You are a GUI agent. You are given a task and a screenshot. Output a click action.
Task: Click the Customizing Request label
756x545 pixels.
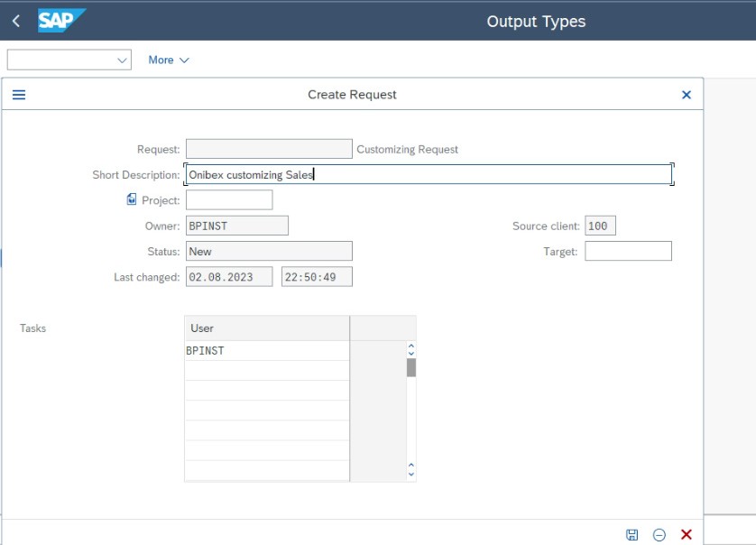click(408, 150)
